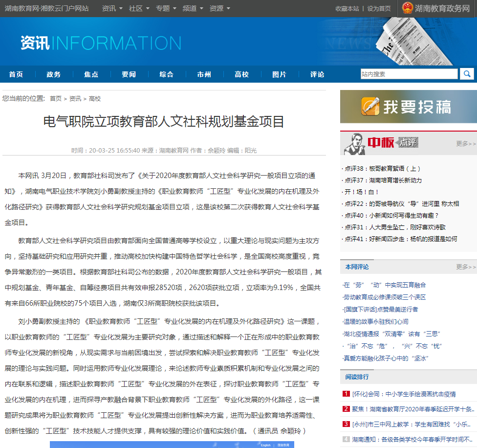The image size is (477, 448).
Task: Click 首页 in the breadcrumb path
Action: [56, 99]
